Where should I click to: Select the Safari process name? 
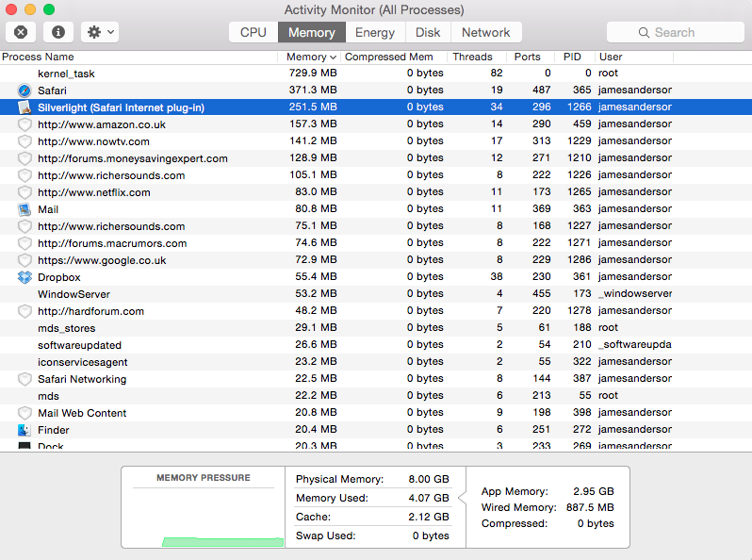[x=52, y=91]
